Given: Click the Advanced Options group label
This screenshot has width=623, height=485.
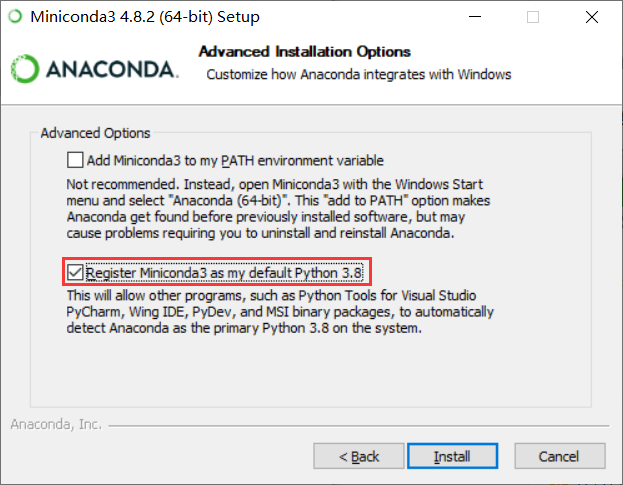Looking at the screenshot, I should tap(95, 133).
